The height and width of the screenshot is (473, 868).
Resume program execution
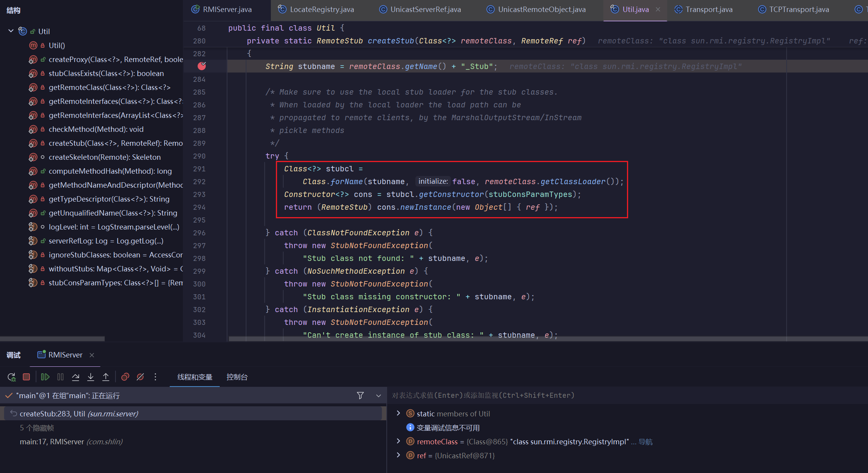pos(45,377)
